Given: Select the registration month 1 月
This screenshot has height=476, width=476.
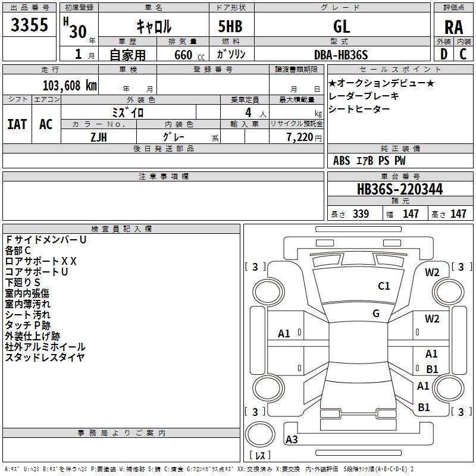Looking at the screenshot, I should [x=84, y=54].
